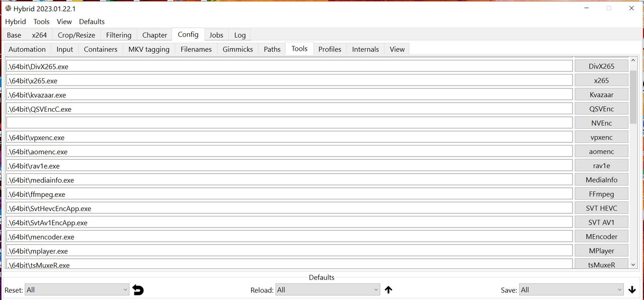Click the ffmpeg.exe path field
The height and width of the screenshot is (300, 644).
[289, 194]
